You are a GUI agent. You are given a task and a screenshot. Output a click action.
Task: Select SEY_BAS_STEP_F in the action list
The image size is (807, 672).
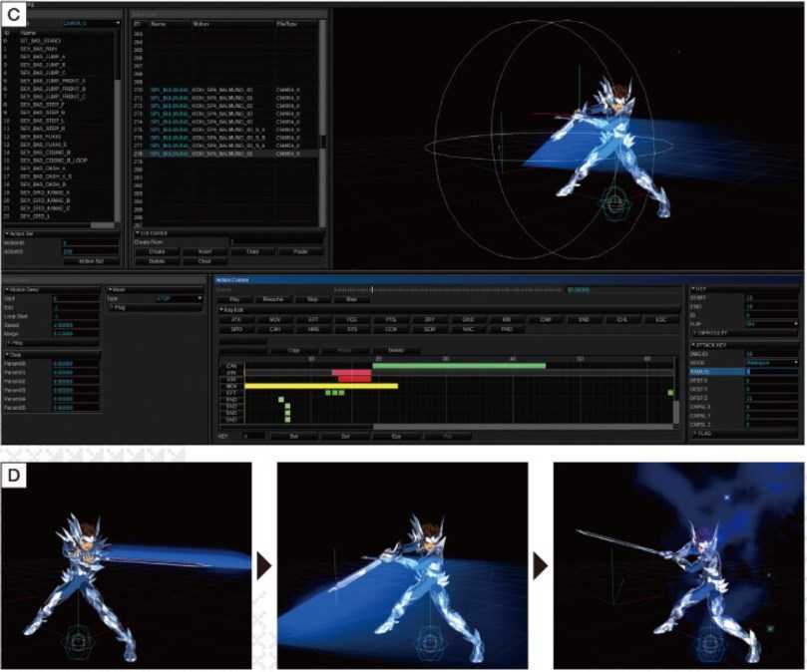point(43,105)
